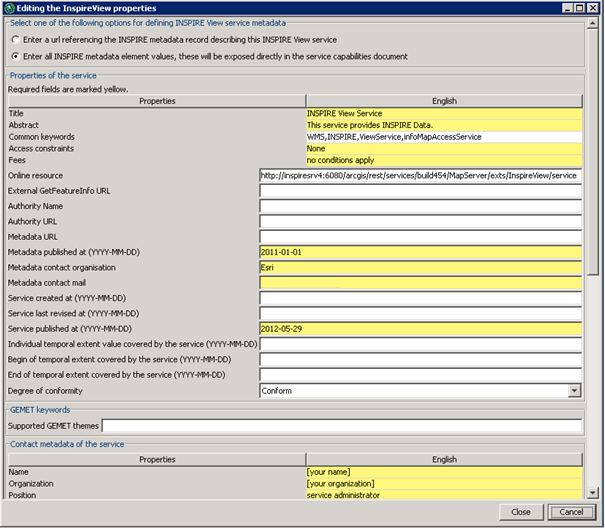Click the Supported GEMET themes field

coord(340,427)
